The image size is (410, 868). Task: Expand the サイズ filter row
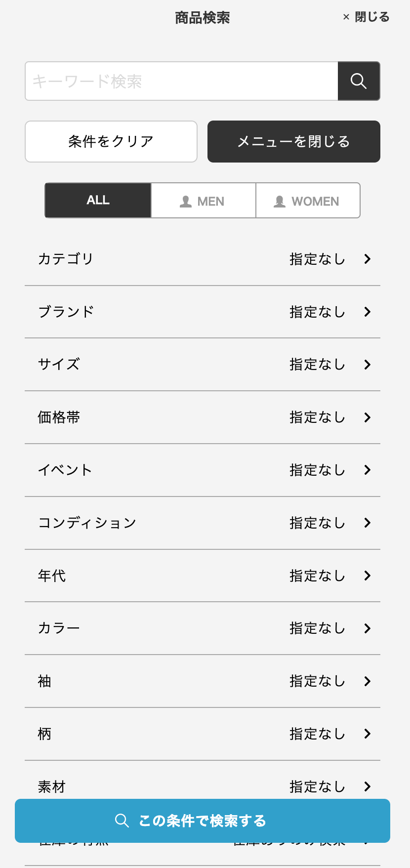(x=203, y=365)
